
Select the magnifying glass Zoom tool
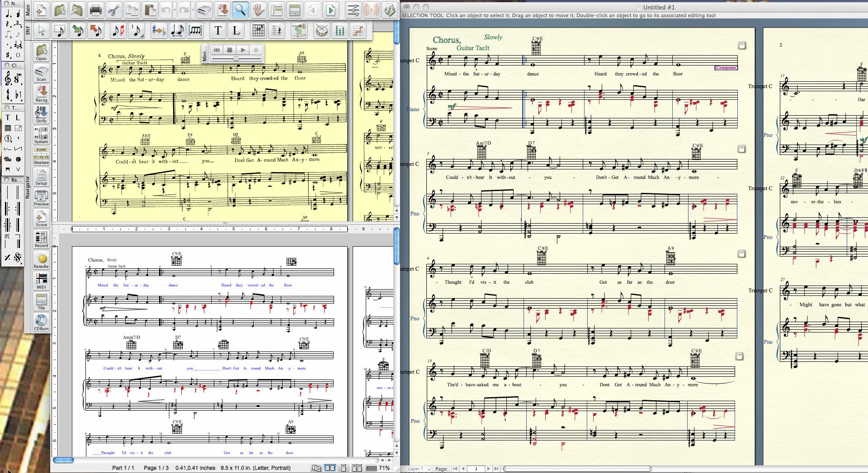click(x=240, y=10)
